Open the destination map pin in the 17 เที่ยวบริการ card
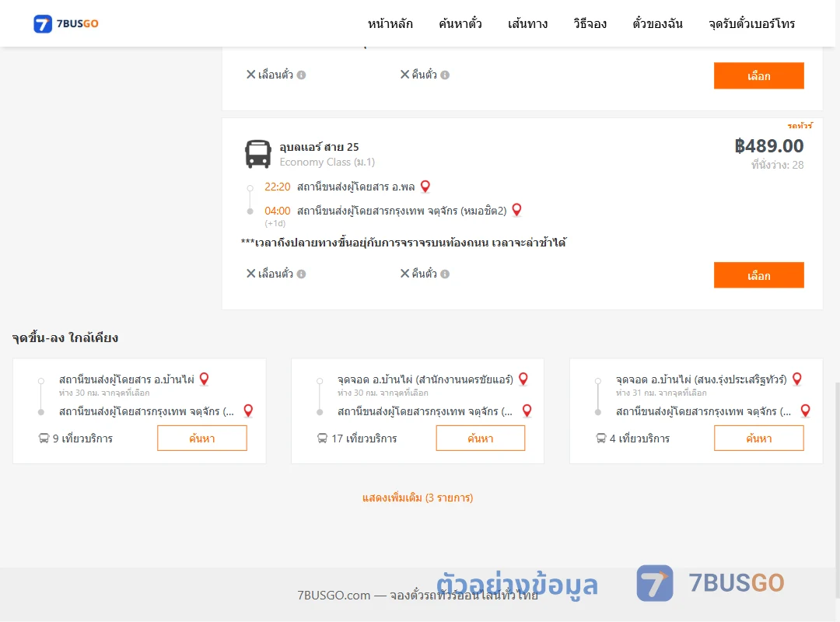The image size is (840, 622). pos(527,411)
